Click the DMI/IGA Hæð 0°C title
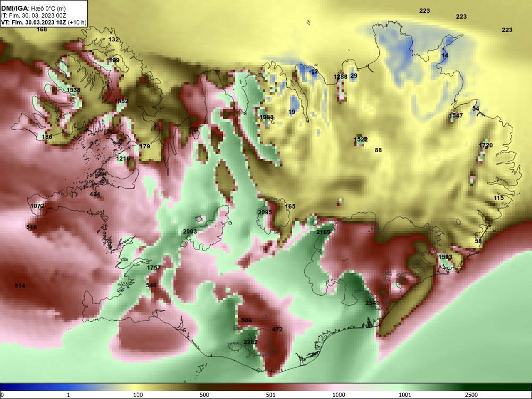The image size is (532, 399). (x=33, y=8)
